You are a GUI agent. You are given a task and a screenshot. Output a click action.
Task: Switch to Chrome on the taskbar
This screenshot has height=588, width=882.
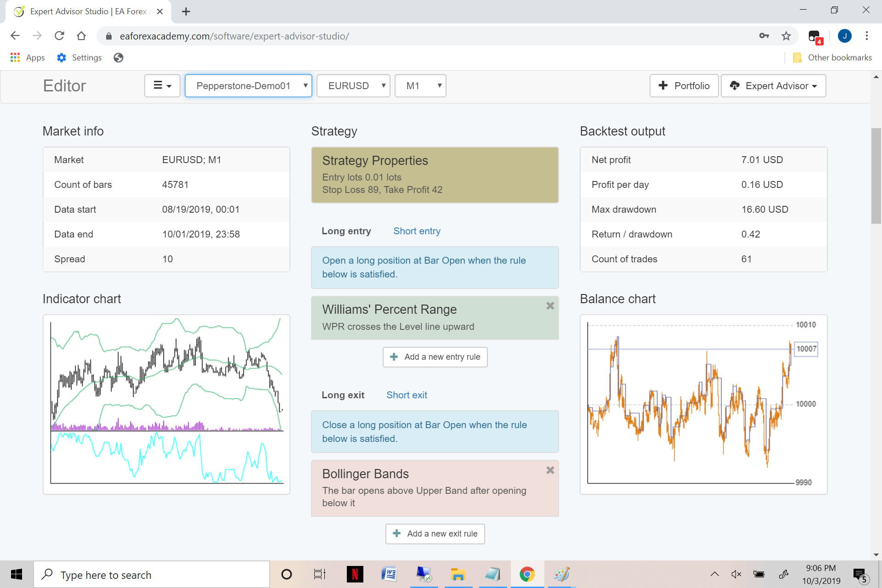[x=527, y=574]
